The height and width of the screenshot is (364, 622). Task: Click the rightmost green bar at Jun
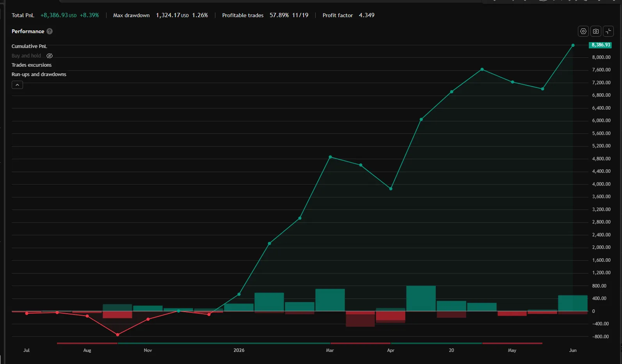573,303
